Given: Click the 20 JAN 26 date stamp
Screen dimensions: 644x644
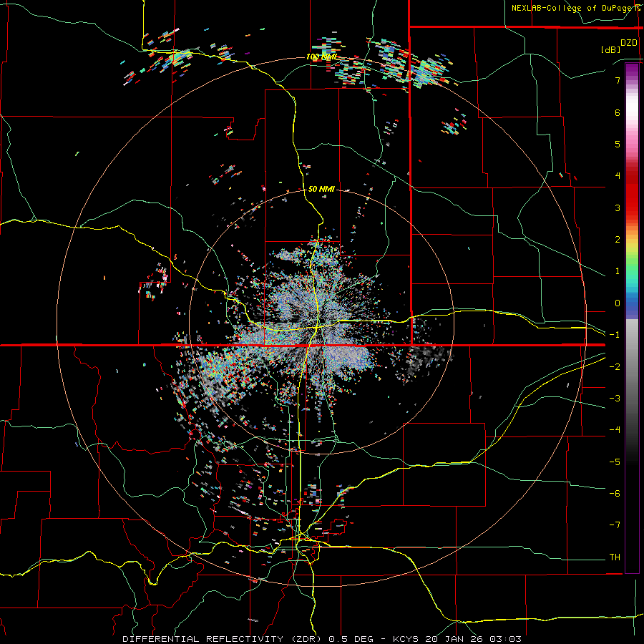Looking at the screenshot, I should [x=454, y=639].
